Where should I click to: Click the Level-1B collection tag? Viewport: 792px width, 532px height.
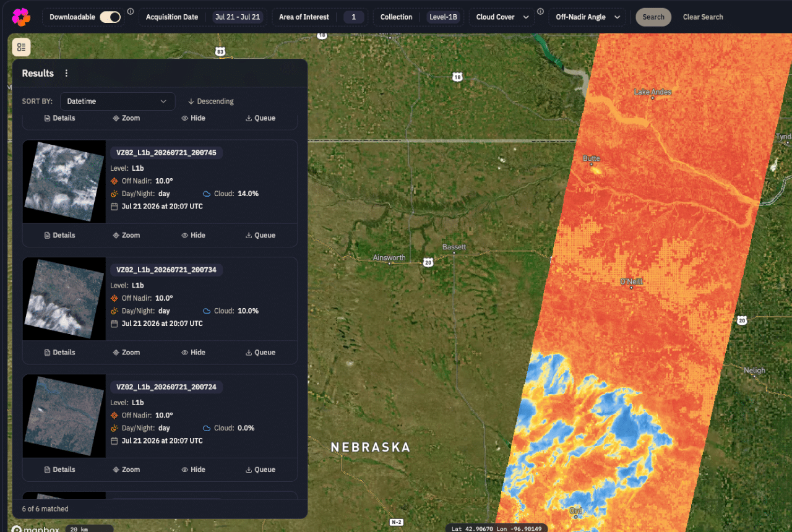pos(443,17)
